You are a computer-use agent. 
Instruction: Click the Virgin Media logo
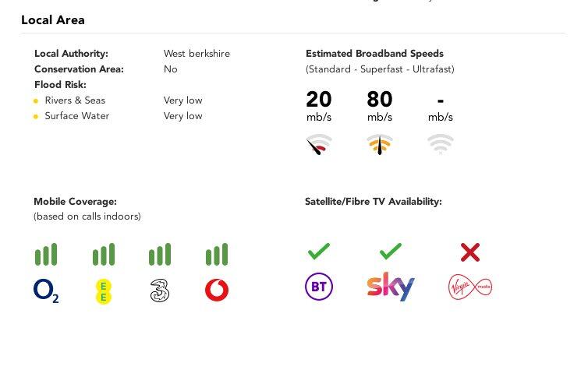[x=469, y=287]
